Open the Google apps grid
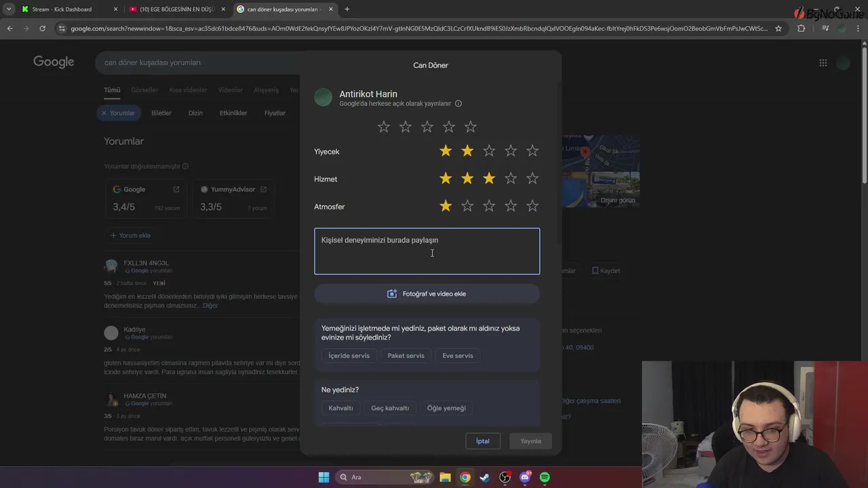Image resolution: width=868 pixels, height=488 pixels. click(x=823, y=63)
